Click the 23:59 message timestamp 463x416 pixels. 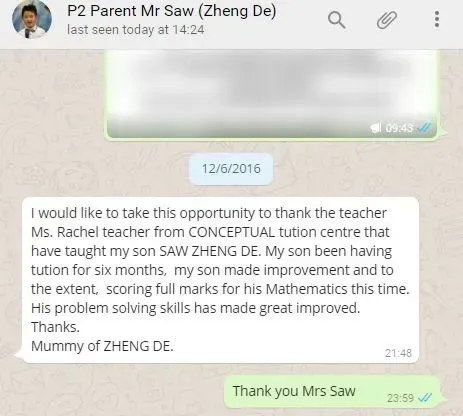400,398
